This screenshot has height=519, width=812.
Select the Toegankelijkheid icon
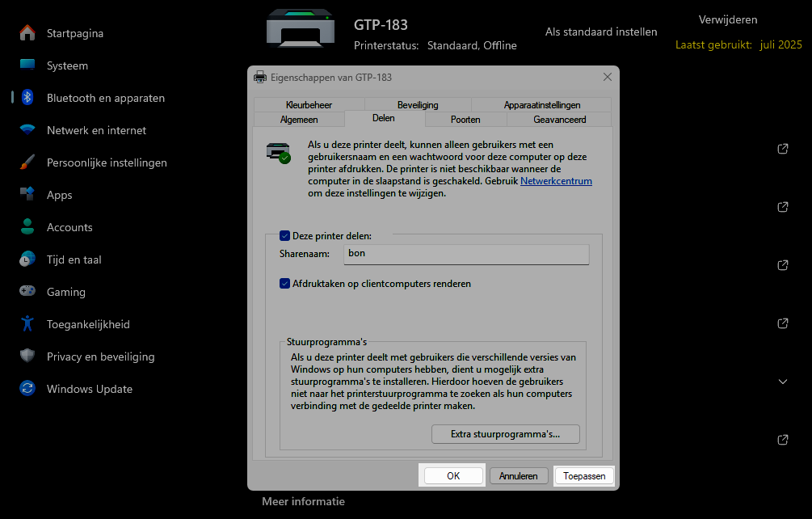[27, 324]
